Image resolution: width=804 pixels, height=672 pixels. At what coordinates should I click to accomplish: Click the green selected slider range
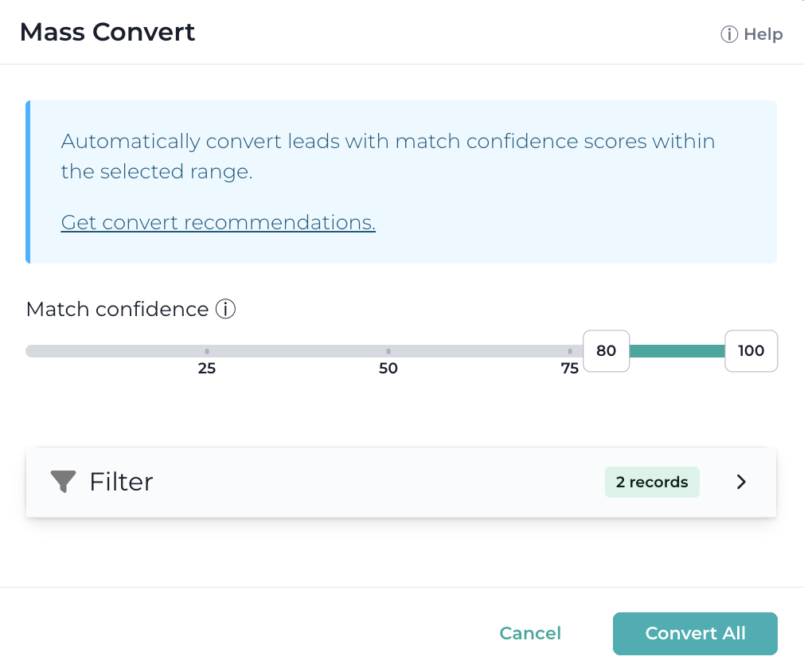click(x=677, y=351)
